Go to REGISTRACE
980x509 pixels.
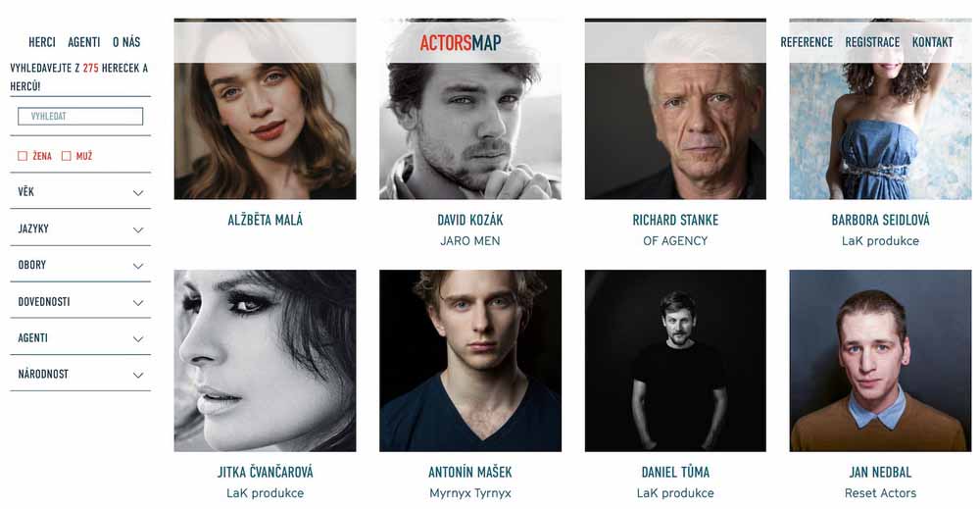point(872,42)
